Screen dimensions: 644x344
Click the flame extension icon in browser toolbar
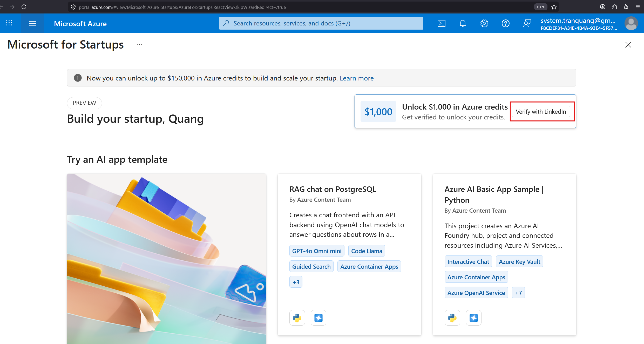626,7
